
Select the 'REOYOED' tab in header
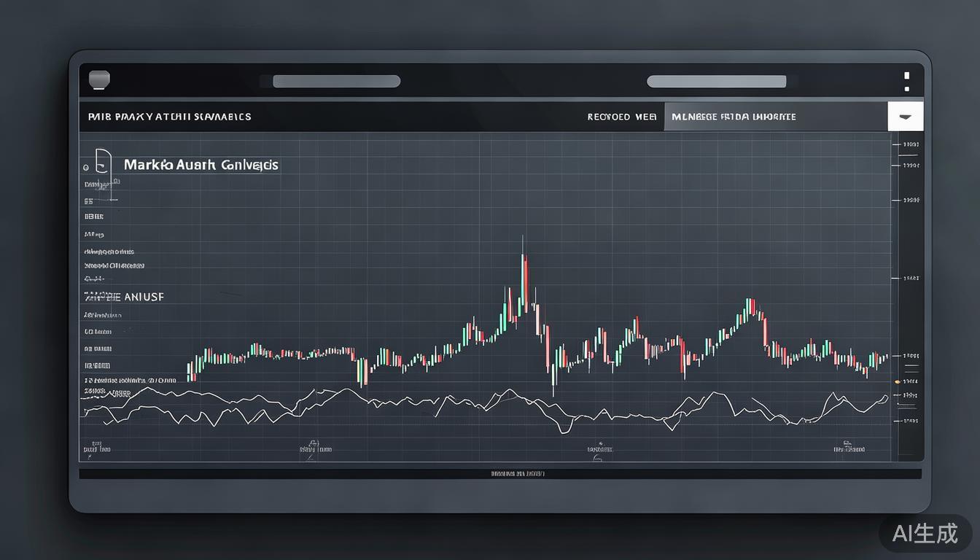621,117
